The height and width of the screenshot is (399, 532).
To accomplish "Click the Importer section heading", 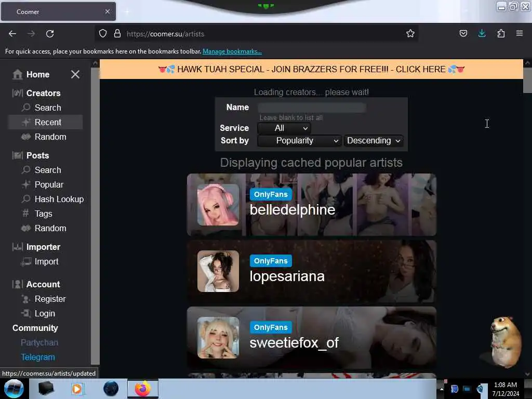I will tap(43, 247).
